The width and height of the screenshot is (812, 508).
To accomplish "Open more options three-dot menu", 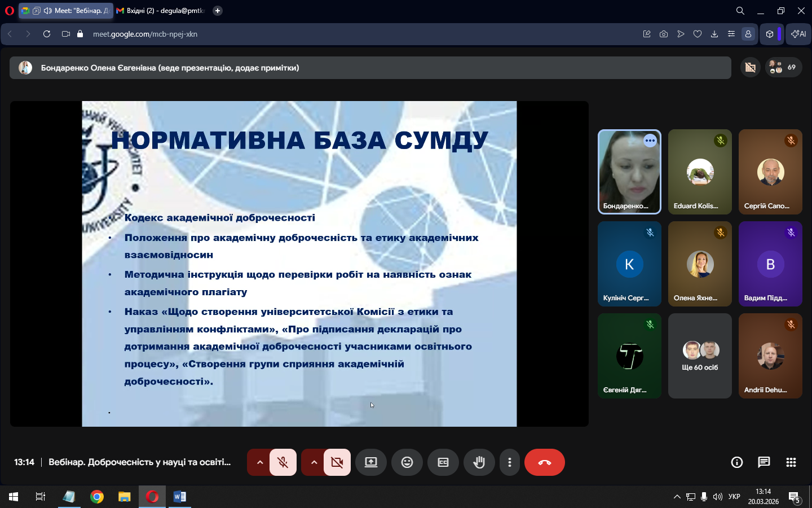I will (x=509, y=462).
